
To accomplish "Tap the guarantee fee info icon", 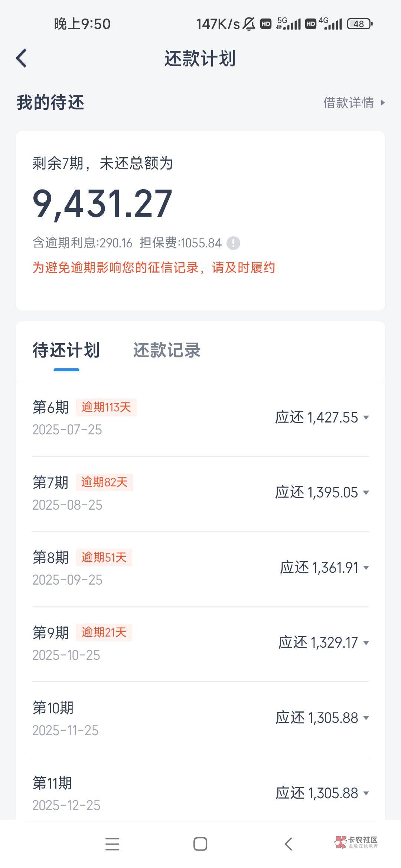I will (x=234, y=243).
